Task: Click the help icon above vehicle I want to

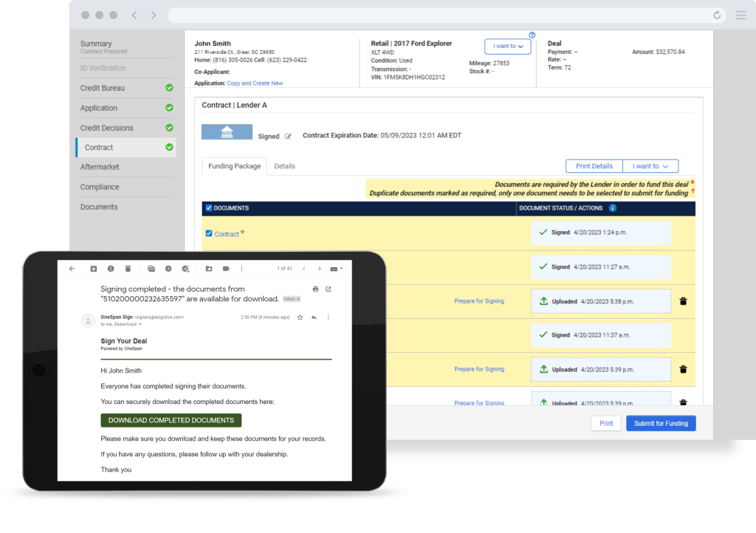Action: tap(532, 35)
